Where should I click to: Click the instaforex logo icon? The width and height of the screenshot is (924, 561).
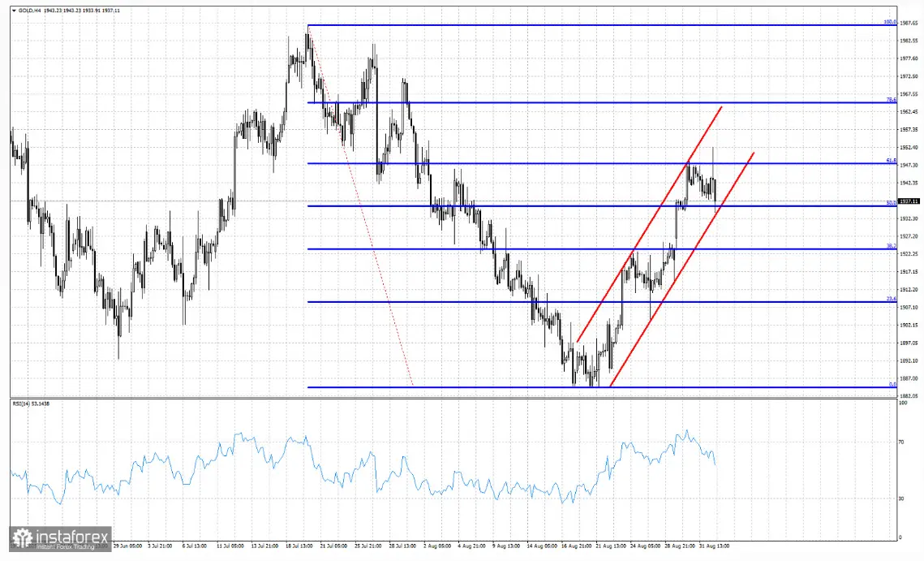pos(21,537)
